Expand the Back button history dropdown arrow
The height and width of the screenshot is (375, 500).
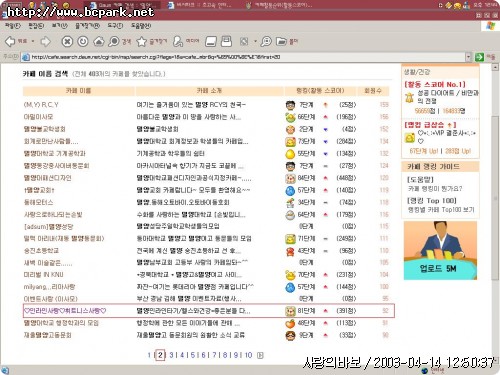33,41
